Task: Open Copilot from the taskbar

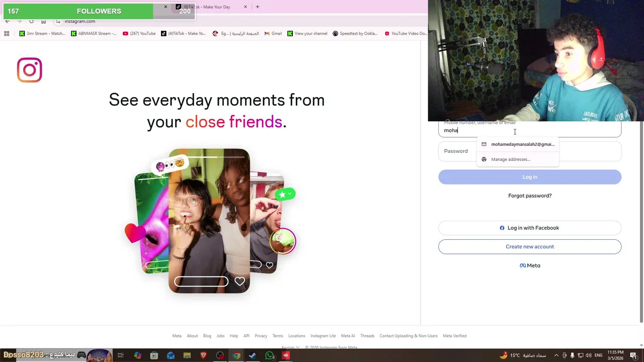Action: 137,355
